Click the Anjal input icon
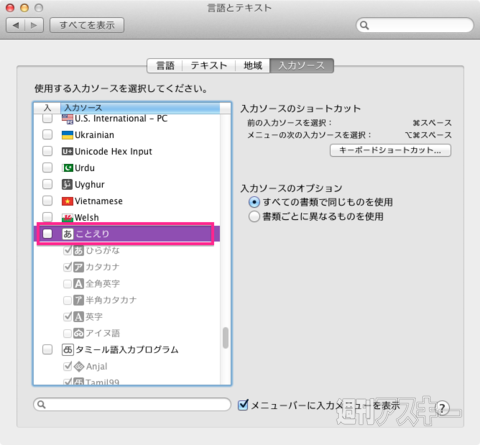This screenshot has width=480, height=445. [78, 366]
